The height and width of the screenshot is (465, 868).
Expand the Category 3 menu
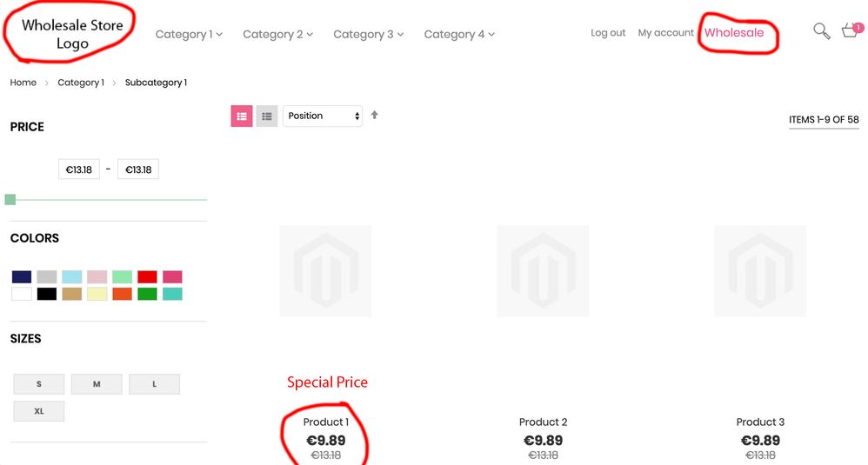point(368,35)
